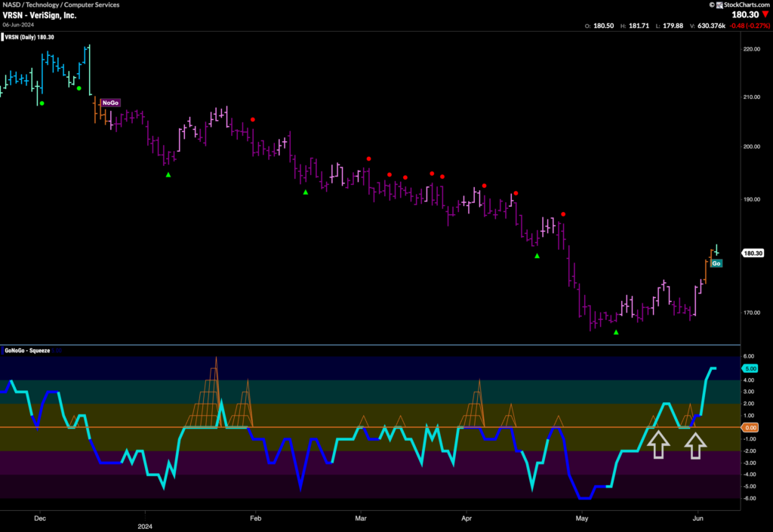Image resolution: width=773 pixels, height=532 pixels.
Task: Click a red dot countertrend marker above March bars
Action: click(368, 158)
